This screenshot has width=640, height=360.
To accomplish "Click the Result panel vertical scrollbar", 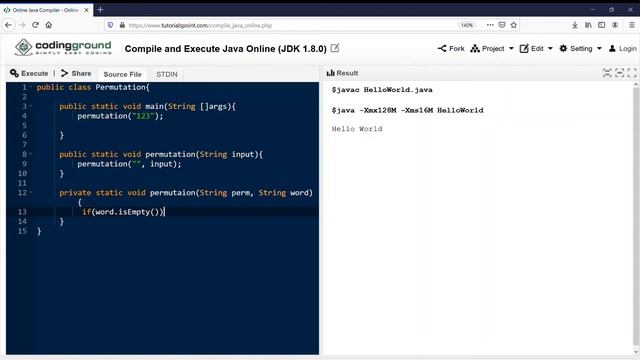I will point(636,216).
